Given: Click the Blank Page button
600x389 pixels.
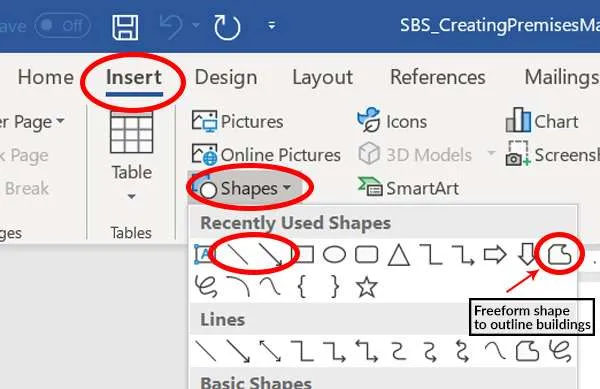Looking at the screenshot, I should click(24, 155).
